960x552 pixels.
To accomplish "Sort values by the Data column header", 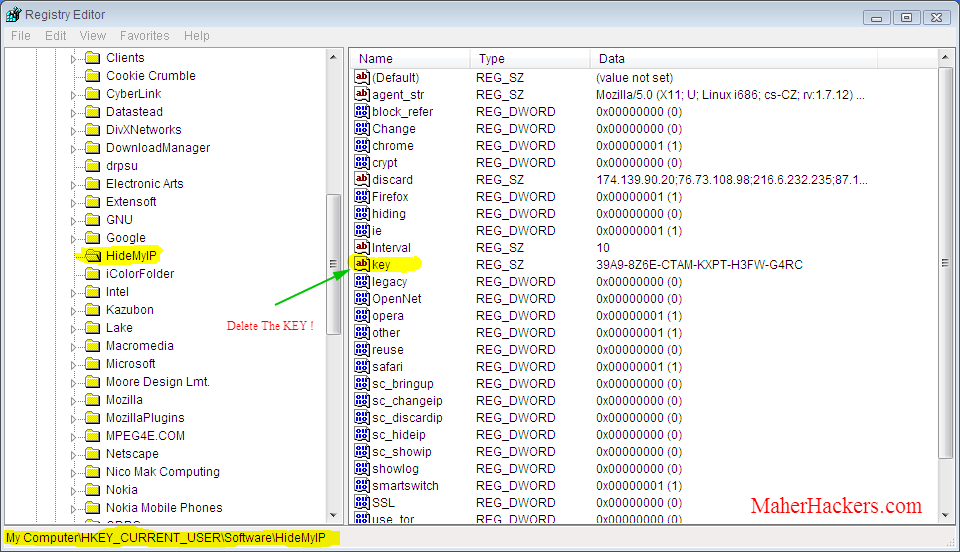I will [733, 59].
